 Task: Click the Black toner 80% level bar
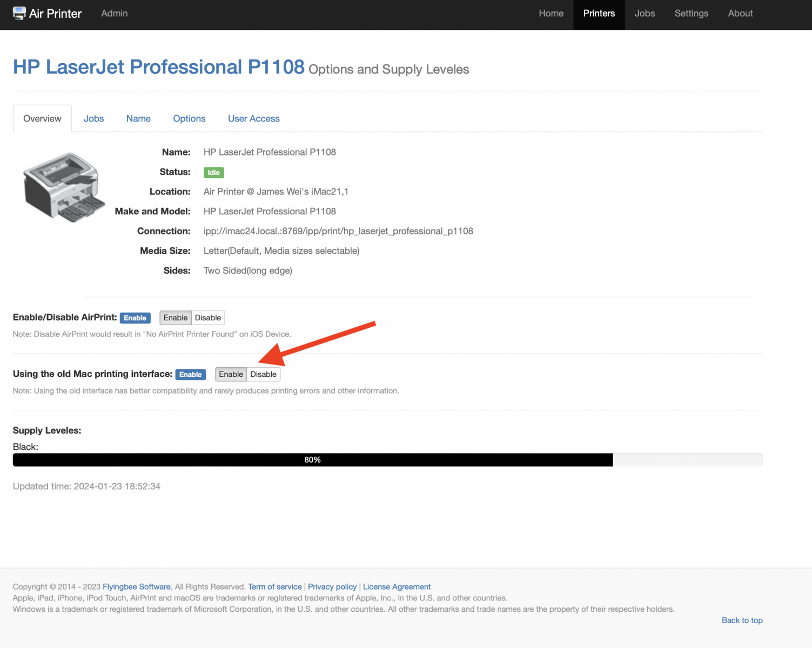coord(388,460)
